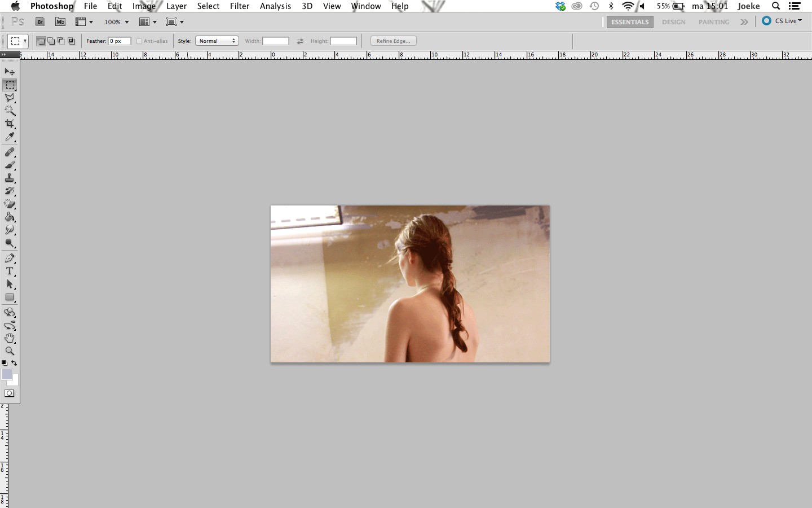Image resolution: width=812 pixels, height=508 pixels.
Task: Choose Subtract from selection mode
Action: coord(61,41)
